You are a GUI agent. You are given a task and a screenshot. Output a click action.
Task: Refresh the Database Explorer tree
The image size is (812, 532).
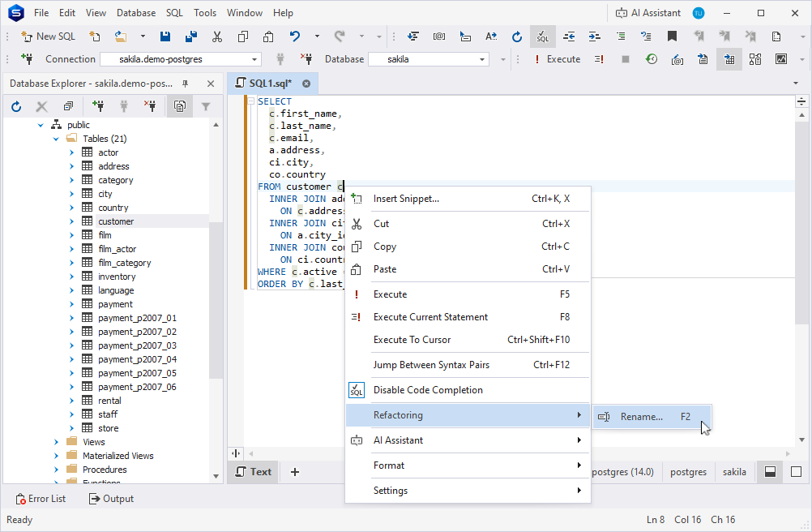tap(16, 106)
